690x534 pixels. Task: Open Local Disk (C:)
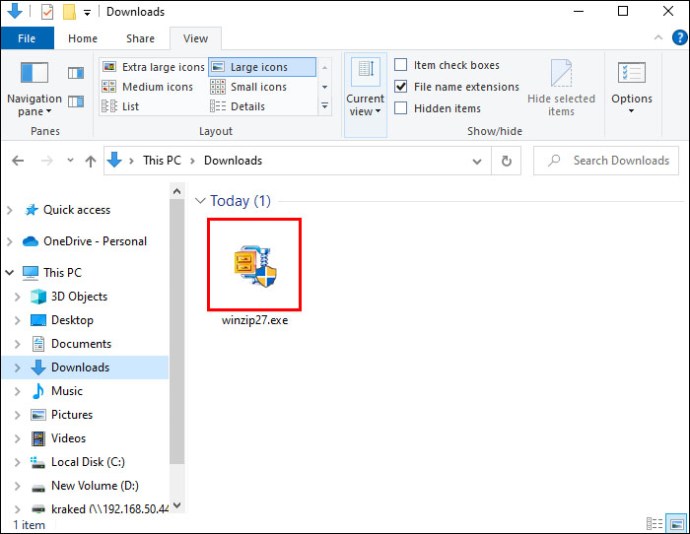point(88,462)
